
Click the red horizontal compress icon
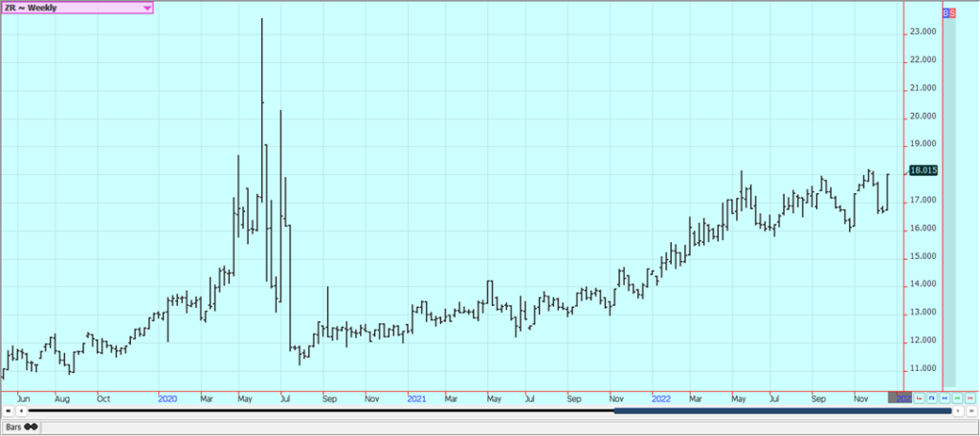click(970, 398)
